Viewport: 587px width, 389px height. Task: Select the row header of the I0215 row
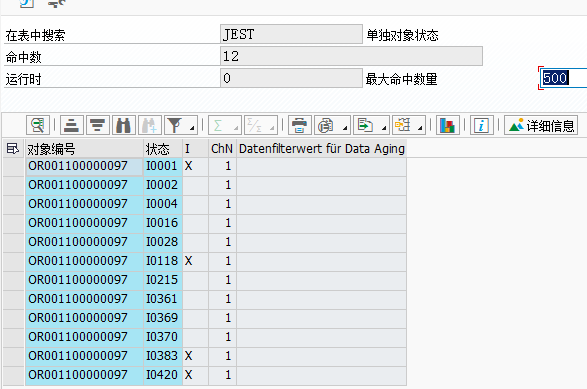pos(14,280)
